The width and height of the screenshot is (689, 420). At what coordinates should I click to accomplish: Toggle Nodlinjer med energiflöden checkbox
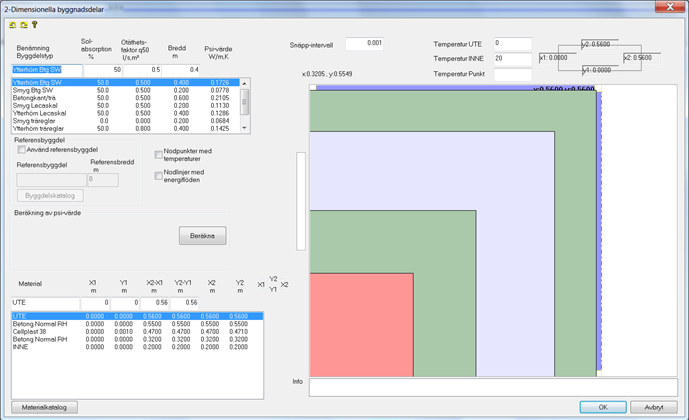click(159, 176)
